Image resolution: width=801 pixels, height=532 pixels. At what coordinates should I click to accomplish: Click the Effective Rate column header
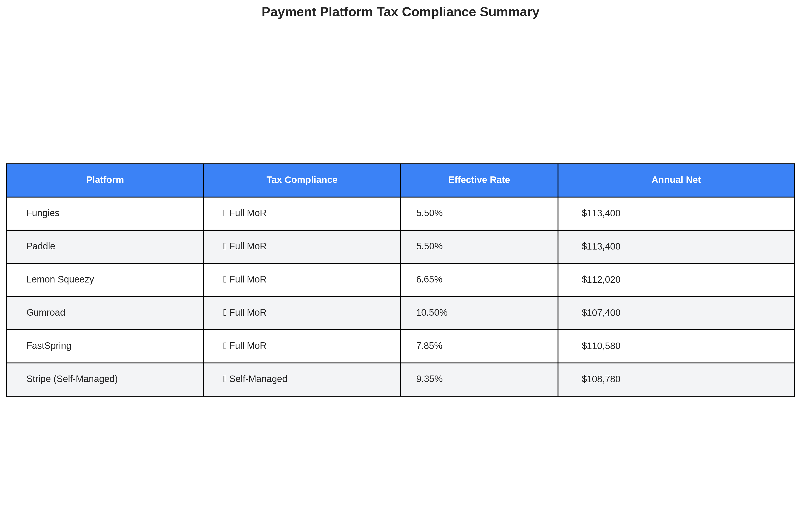(479, 180)
